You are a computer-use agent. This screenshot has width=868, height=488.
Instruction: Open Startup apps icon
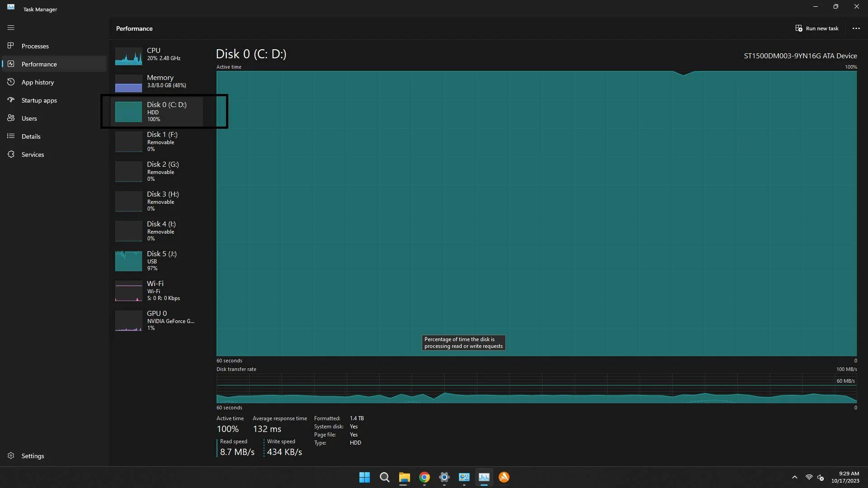point(11,100)
